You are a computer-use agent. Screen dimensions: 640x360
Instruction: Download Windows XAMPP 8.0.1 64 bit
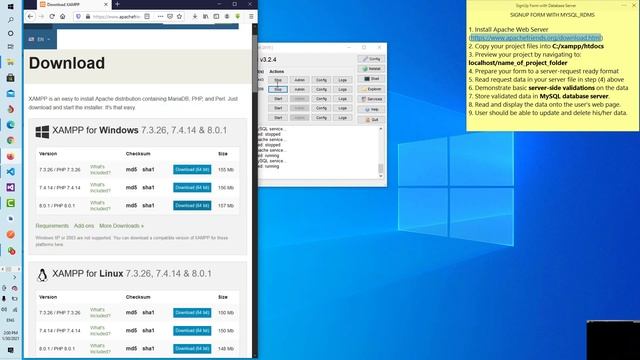click(192, 205)
